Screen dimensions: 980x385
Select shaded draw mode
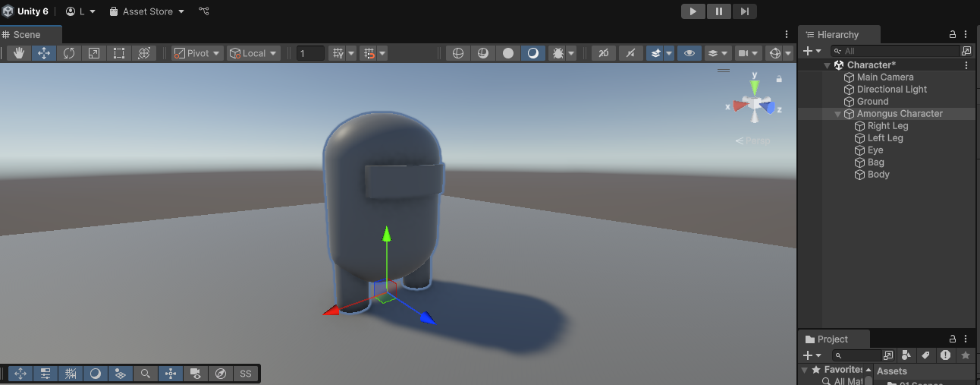click(533, 53)
